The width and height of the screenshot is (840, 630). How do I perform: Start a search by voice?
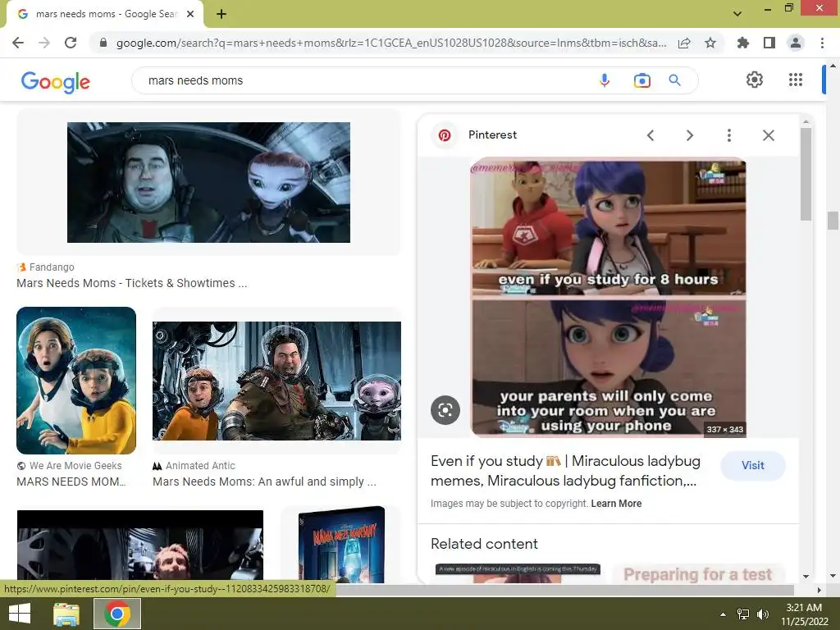[x=605, y=80]
